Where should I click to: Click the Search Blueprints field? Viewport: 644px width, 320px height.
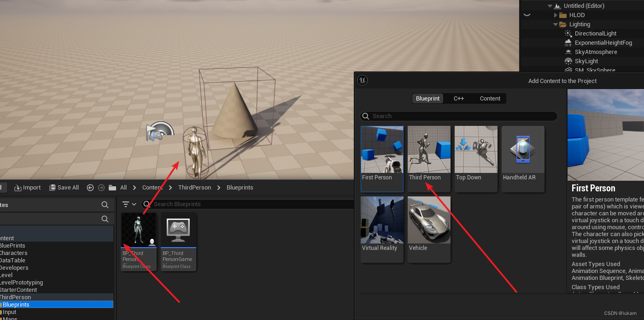coord(249,204)
